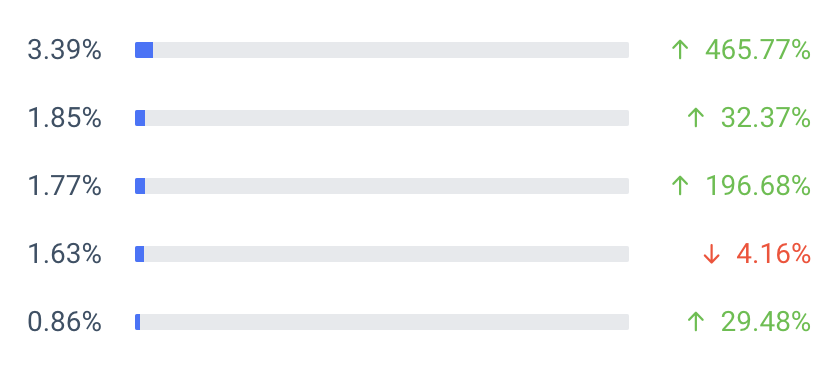Click the green up arrow beside 465.77%
The height and width of the screenshot is (368, 836).
pos(680,50)
